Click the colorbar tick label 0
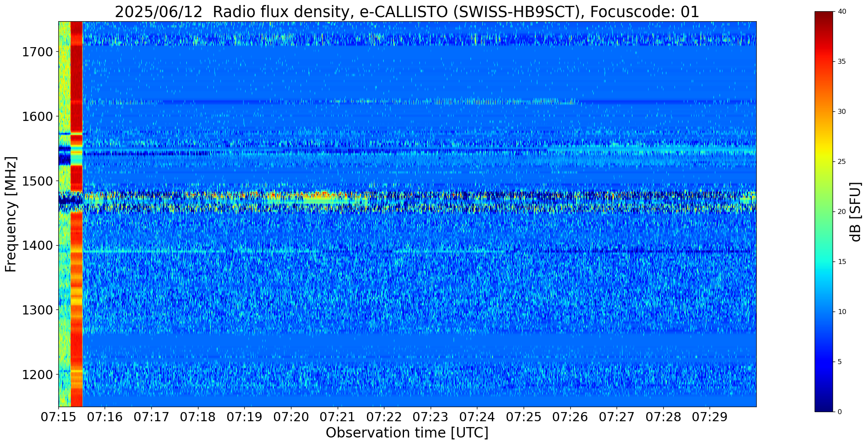The width and height of the screenshot is (868, 445). pos(840,412)
